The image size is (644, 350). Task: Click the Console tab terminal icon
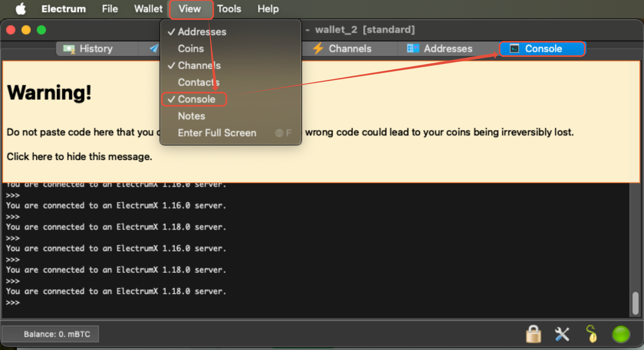514,49
